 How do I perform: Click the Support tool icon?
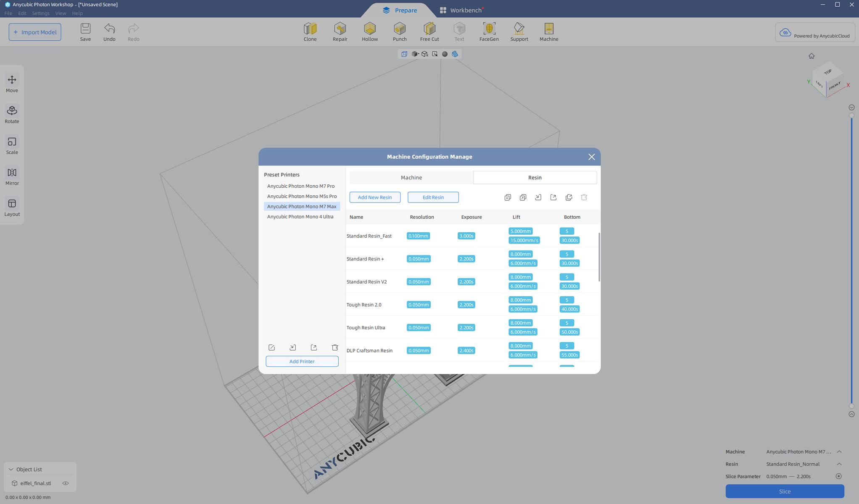519,32
